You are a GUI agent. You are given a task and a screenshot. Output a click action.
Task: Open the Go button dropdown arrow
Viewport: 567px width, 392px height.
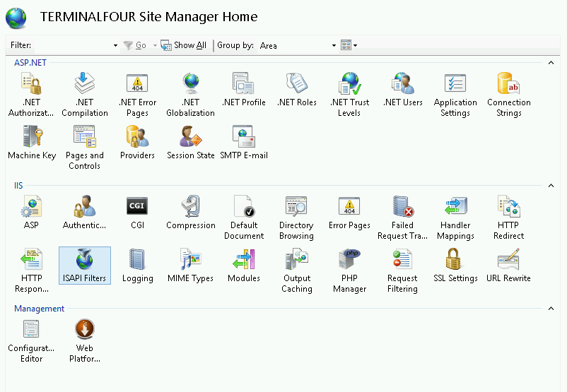click(155, 45)
